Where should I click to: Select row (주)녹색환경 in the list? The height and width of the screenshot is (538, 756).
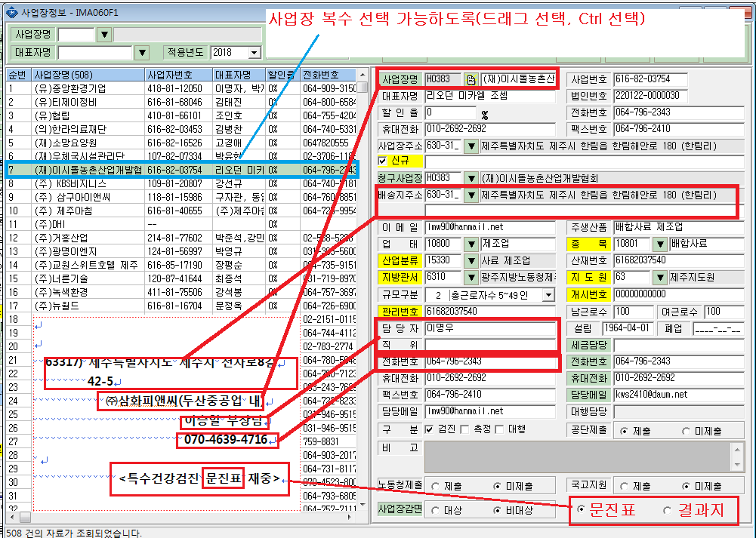pos(181,292)
